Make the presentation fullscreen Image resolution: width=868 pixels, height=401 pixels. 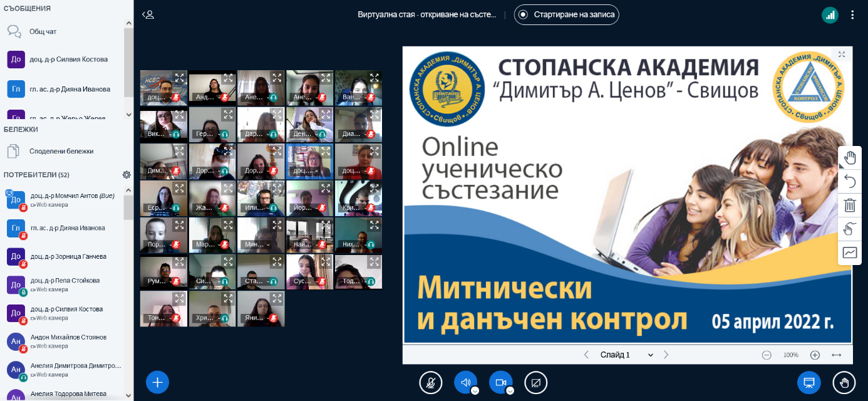842,55
